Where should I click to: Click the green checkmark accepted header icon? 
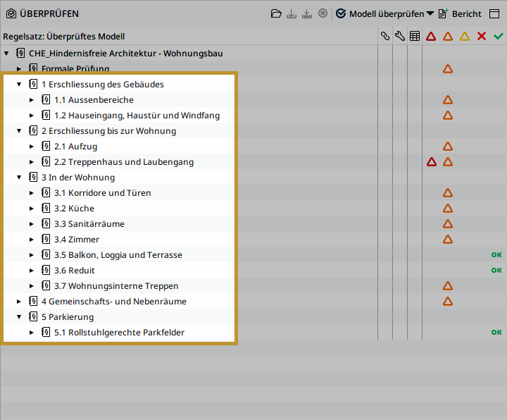pyautogui.click(x=499, y=36)
